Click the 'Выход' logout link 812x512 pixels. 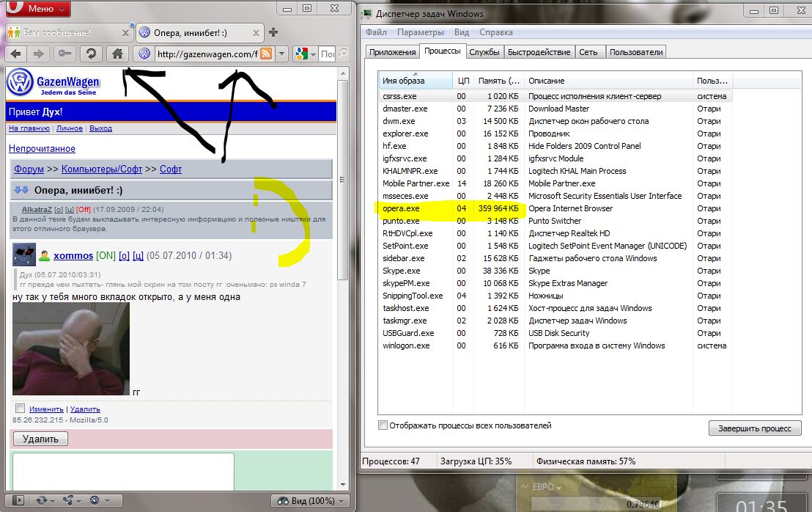click(100, 128)
